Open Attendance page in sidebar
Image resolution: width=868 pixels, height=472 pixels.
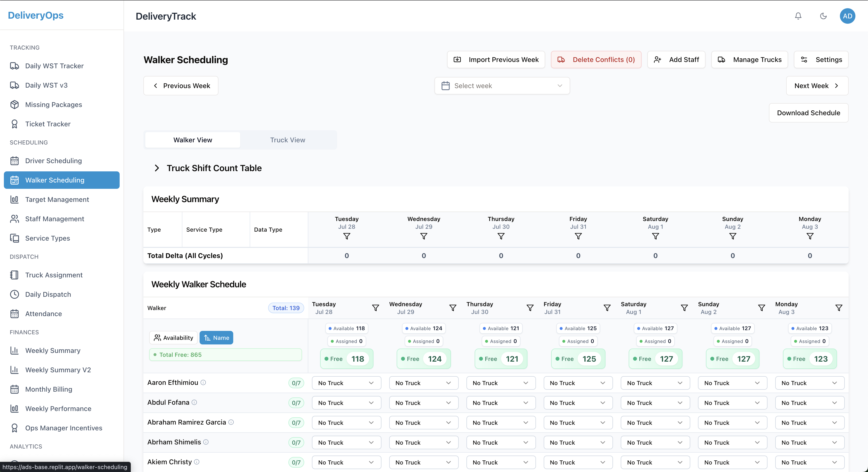62,314
